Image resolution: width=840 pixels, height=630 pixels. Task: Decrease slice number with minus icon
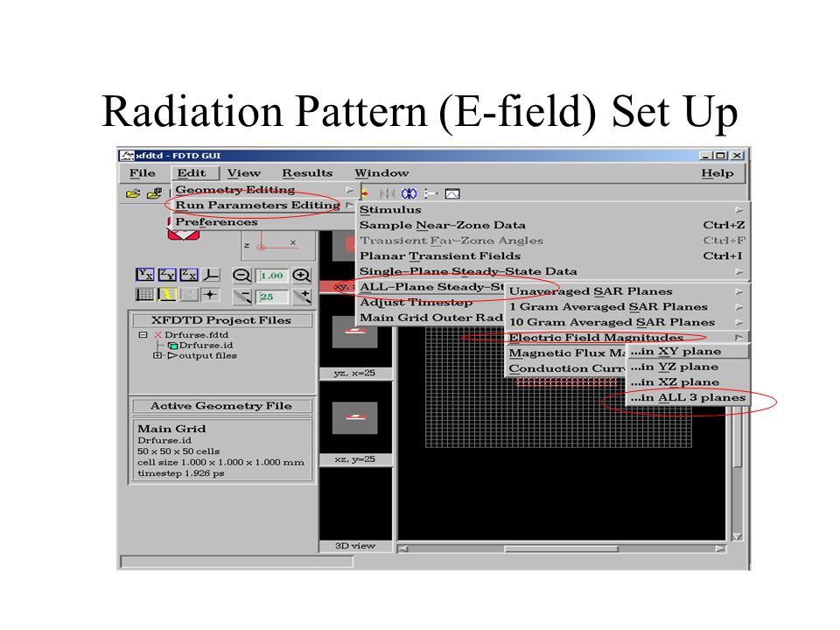242,297
